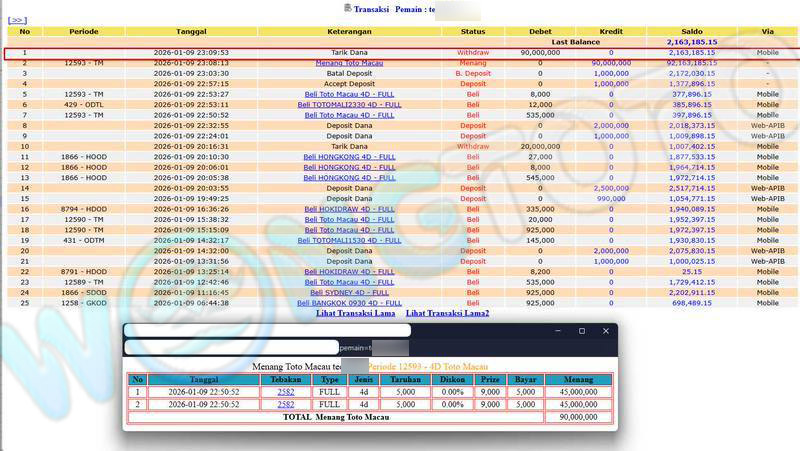Open the Menang Toto Macau transaction link
Screen dimensions: 800x451
349,63
